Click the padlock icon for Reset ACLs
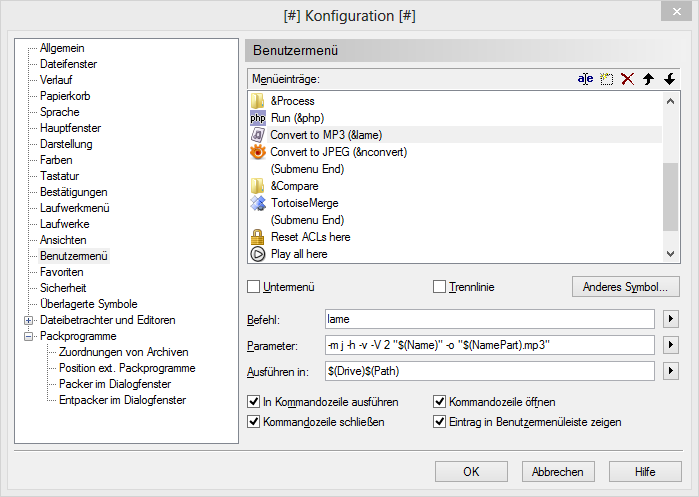699x497 pixels. pos(258,237)
